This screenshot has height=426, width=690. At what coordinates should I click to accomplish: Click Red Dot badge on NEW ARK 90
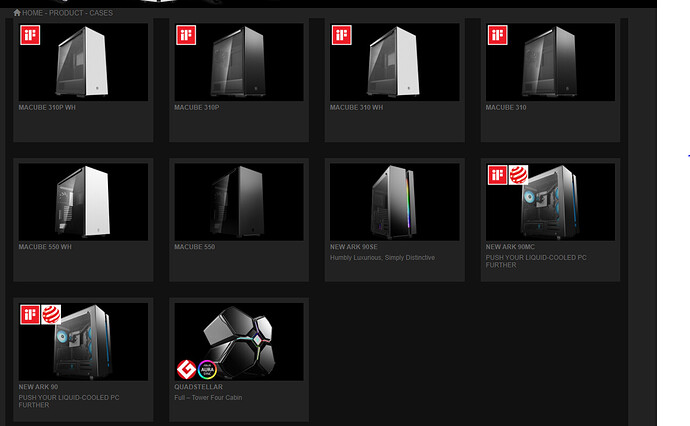point(51,315)
